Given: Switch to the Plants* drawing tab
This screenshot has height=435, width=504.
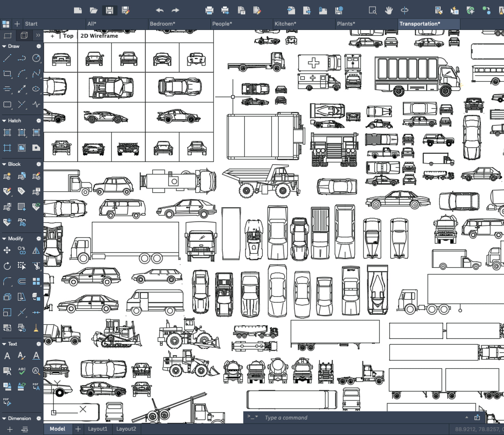Looking at the screenshot, I should pyautogui.click(x=366, y=24).
